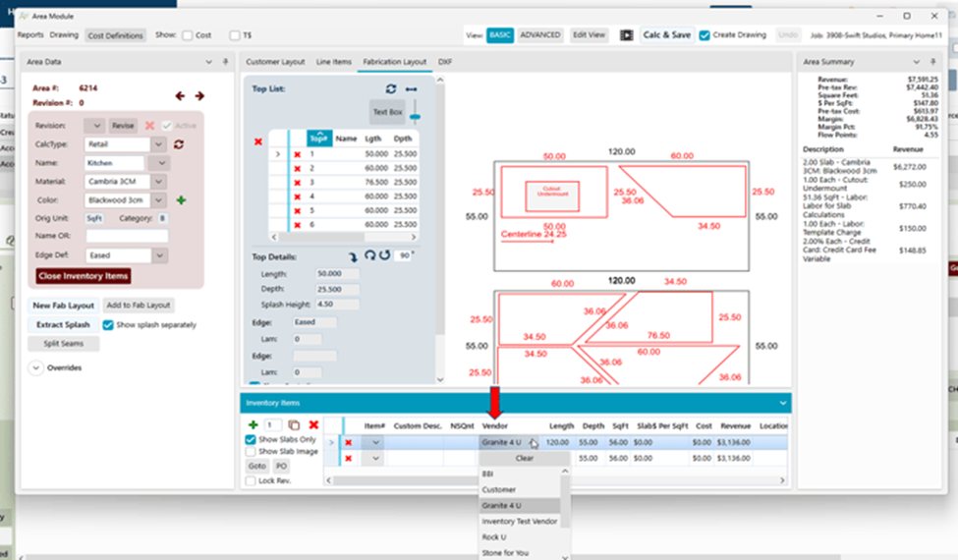Refresh the Top List

391,89
